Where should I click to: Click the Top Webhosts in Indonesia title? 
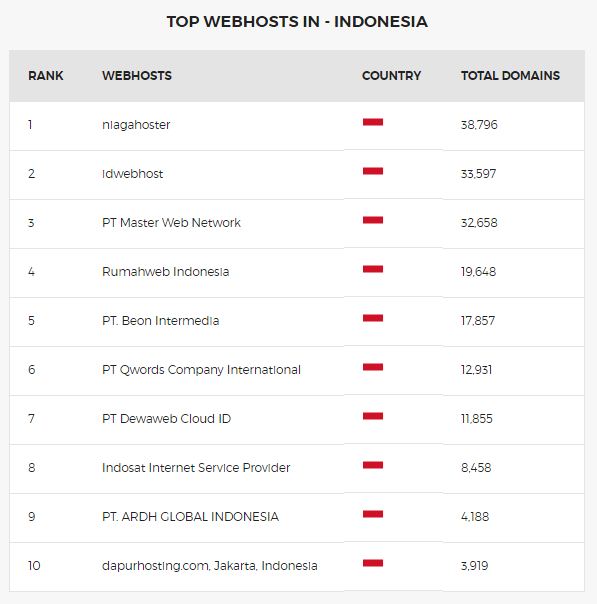[x=297, y=22]
